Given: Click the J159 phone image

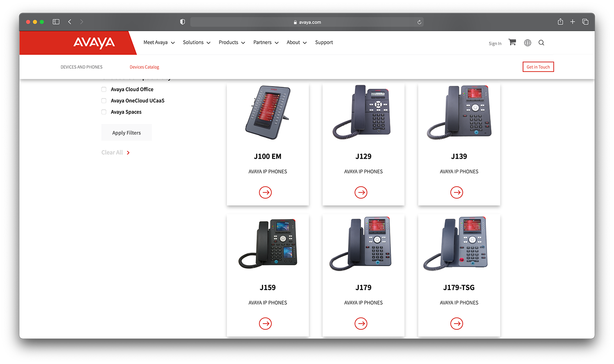Looking at the screenshot, I should (268, 243).
